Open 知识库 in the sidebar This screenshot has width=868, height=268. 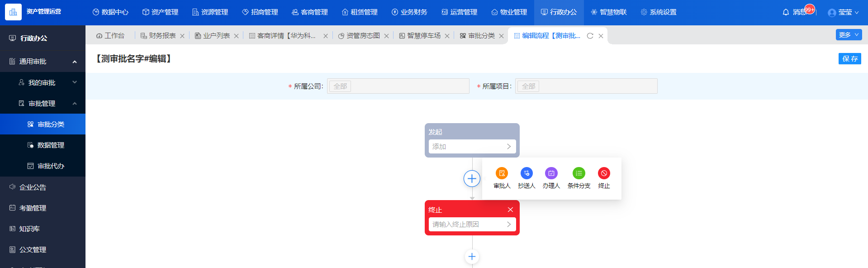43,229
